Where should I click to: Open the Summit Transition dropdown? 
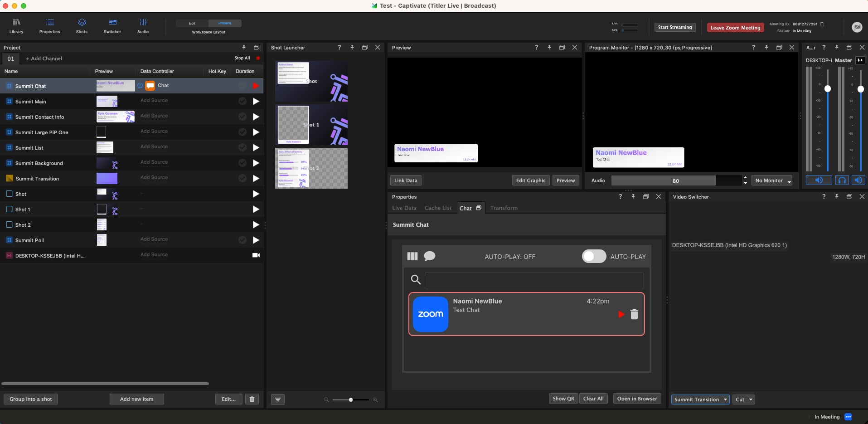click(x=700, y=400)
